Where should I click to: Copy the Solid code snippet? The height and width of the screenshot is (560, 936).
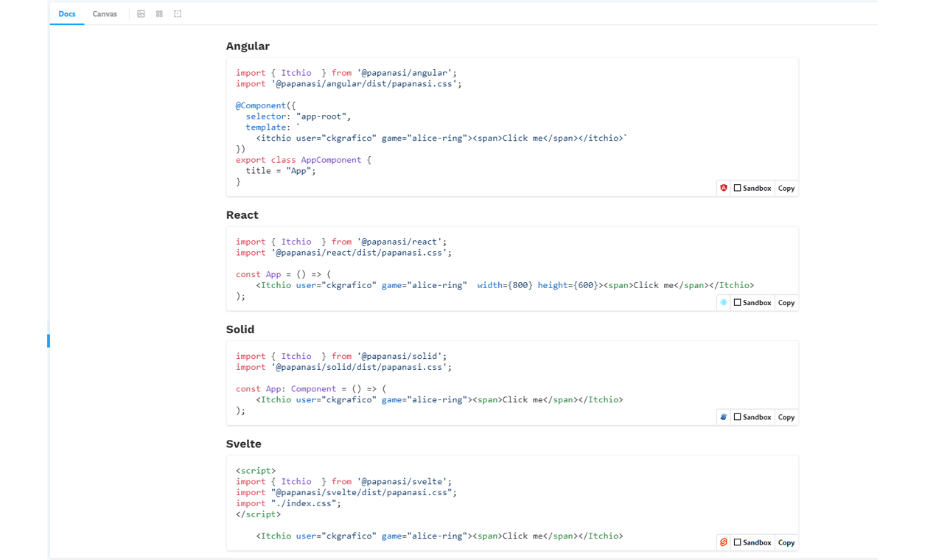click(x=786, y=417)
